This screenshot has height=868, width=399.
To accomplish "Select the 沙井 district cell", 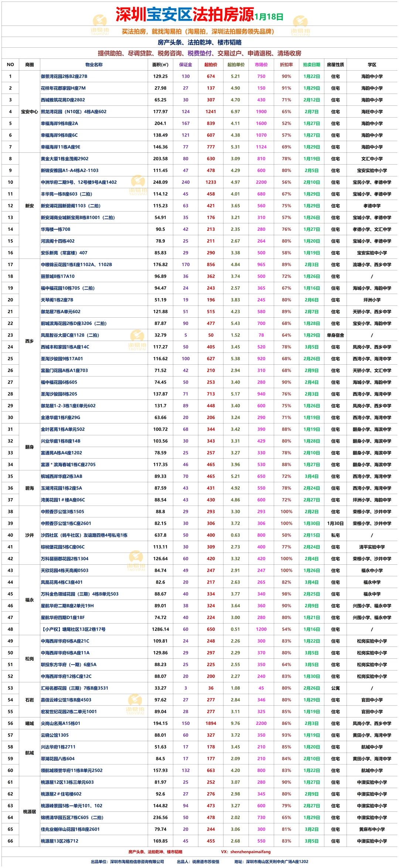I will click(x=30, y=535).
